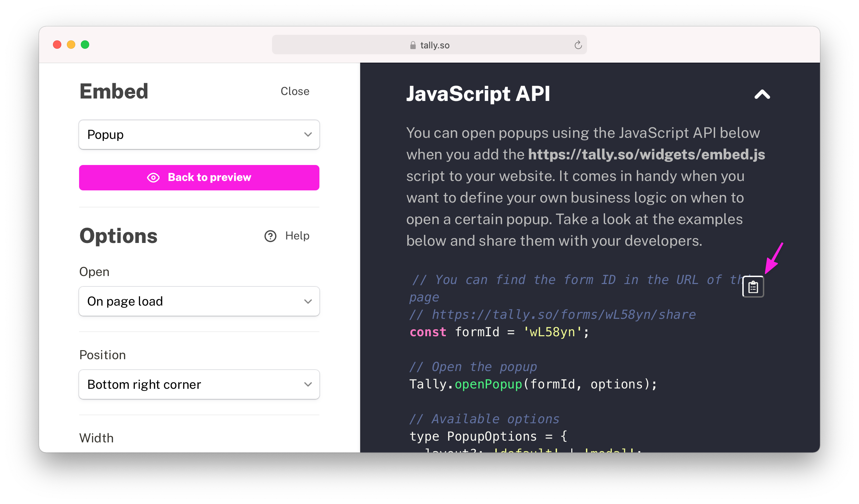Open the 'Bottom right corner' position dropdown

[199, 385]
